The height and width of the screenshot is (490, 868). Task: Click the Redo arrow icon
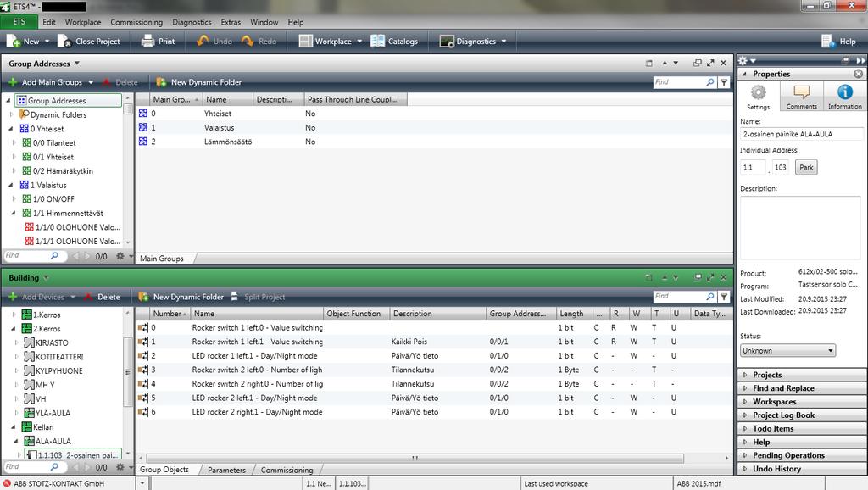[x=248, y=41]
